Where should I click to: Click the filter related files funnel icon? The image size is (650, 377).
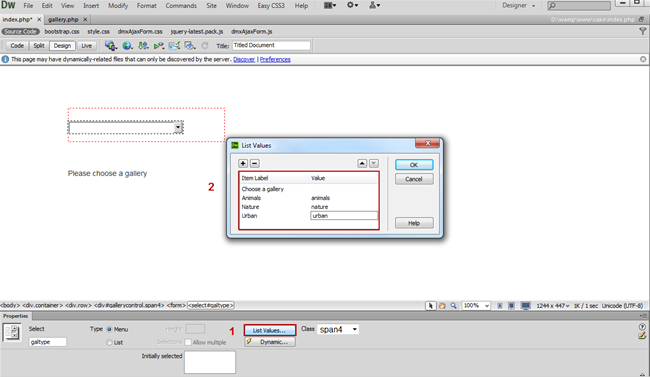(x=643, y=31)
